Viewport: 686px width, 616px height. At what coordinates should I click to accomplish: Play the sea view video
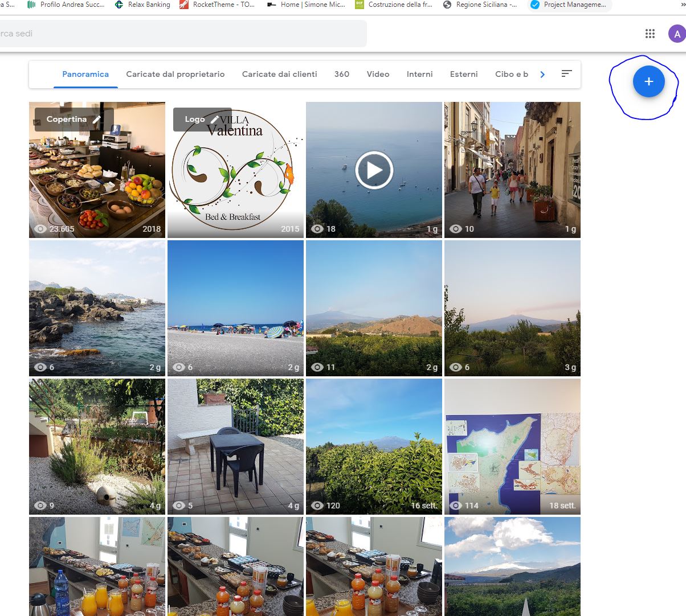click(x=374, y=170)
